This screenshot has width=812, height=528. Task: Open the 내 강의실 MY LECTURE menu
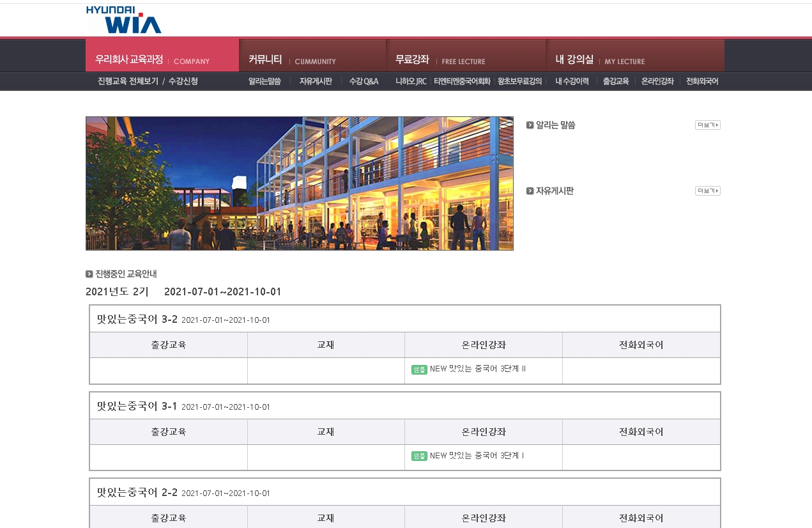(x=635, y=56)
